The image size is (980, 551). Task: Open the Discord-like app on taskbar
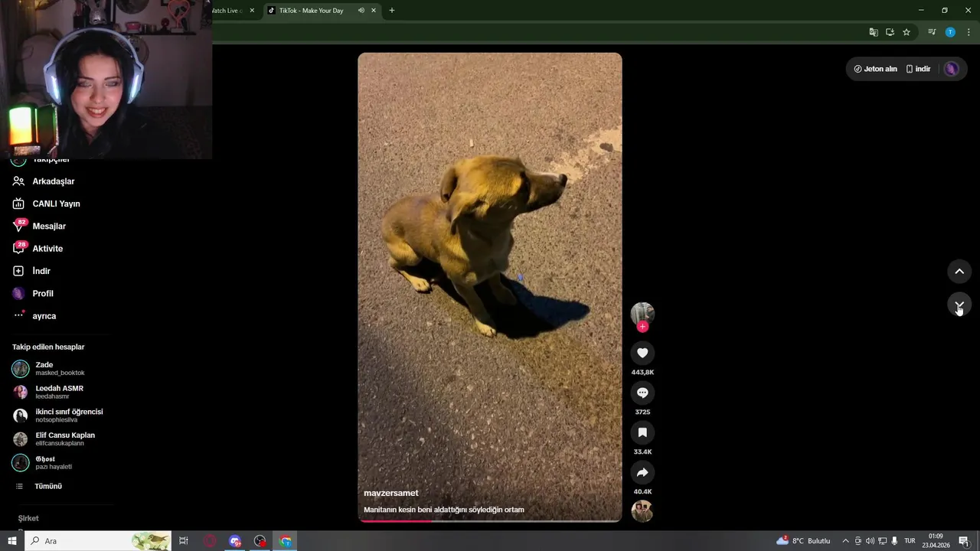click(235, 541)
